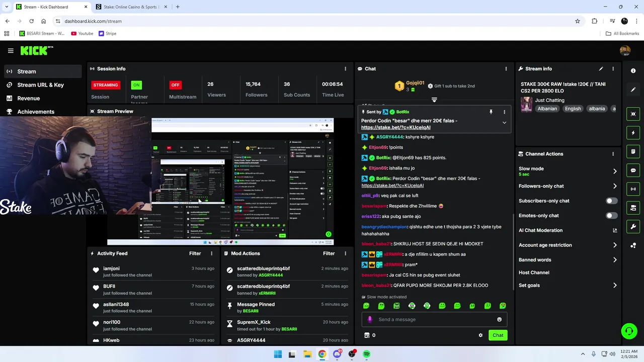Viewport: 644px width, 362px height.
Task: Click the chat bubble icon in right rail
Action: point(633,170)
